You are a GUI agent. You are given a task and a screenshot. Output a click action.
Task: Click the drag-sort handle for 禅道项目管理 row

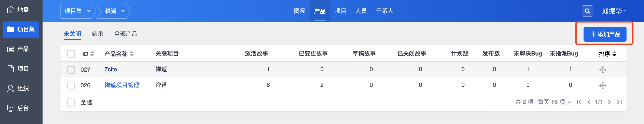[603, 86]
